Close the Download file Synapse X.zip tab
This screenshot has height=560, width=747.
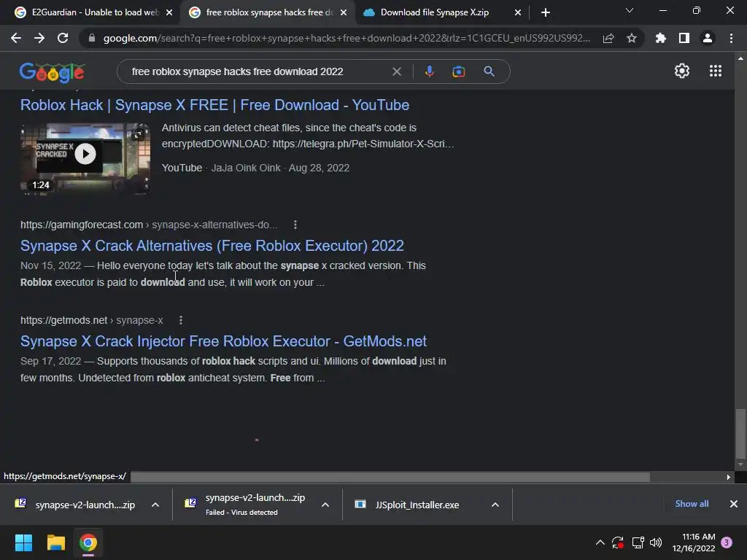(518, 12)
